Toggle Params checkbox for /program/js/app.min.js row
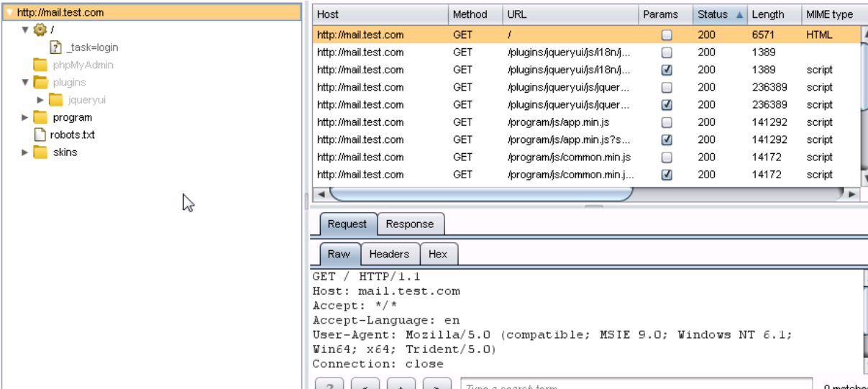 click(666, 122)
